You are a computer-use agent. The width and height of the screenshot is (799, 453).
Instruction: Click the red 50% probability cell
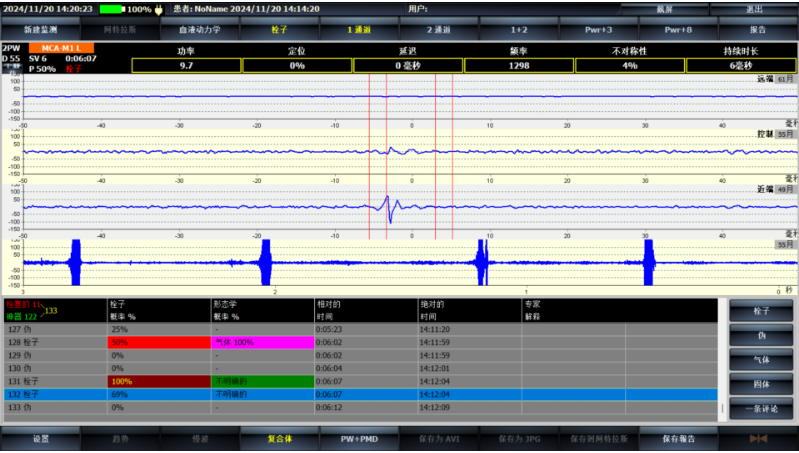pos(159,342)
